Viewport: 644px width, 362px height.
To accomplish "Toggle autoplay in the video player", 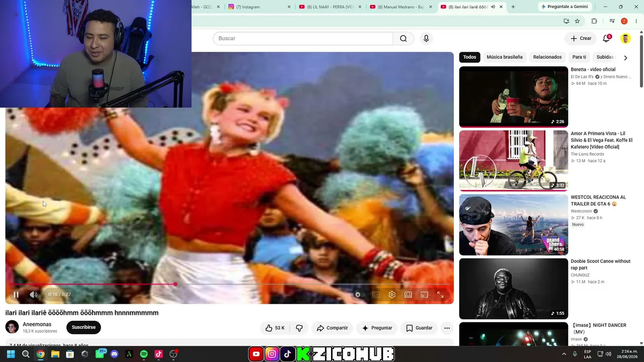I will [x=358, y=295].
